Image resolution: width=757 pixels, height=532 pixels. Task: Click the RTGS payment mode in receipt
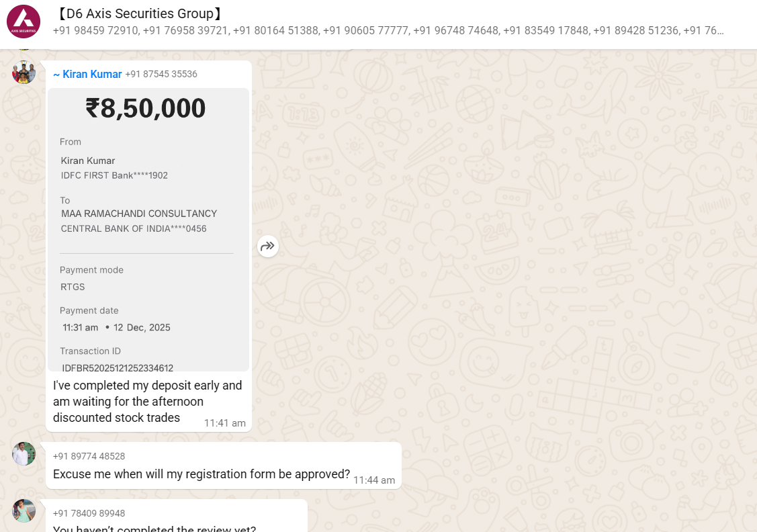pos(73,287)
